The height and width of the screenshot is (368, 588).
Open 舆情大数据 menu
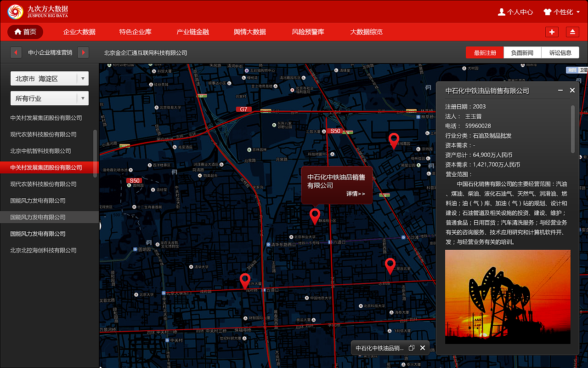pyautogui.click(x=250, y=32)
